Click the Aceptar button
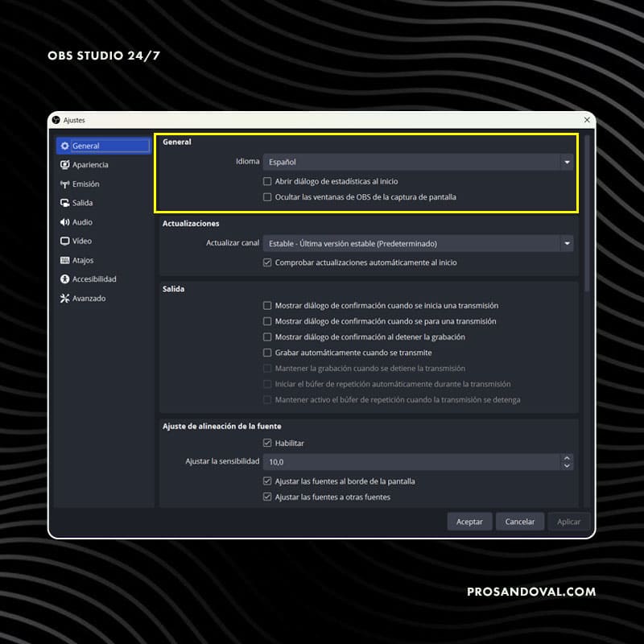This screenshot has width=644, height=644. point(469,522)
